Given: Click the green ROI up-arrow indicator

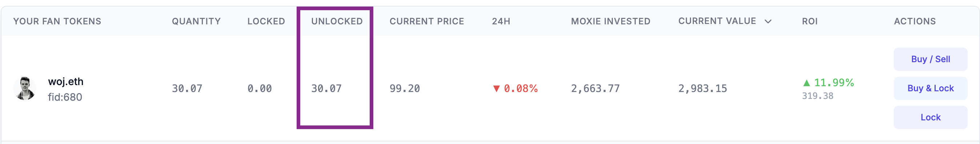Looking at the screenshot, I should pyautogui.click(x=806, y=83).
